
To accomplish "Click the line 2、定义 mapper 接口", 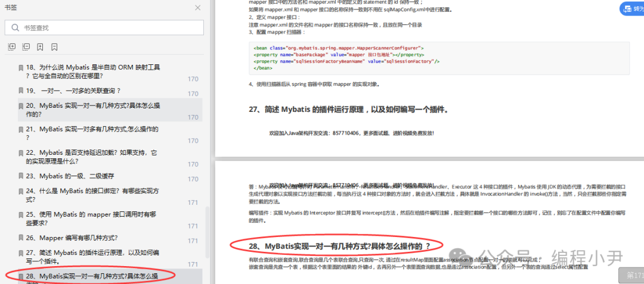I will [274, 17].
